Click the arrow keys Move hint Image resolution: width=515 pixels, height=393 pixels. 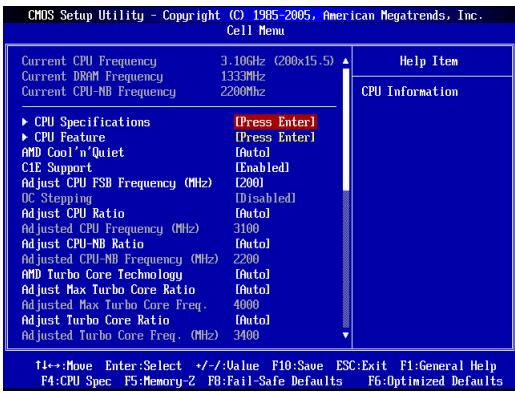pos(64,366)
